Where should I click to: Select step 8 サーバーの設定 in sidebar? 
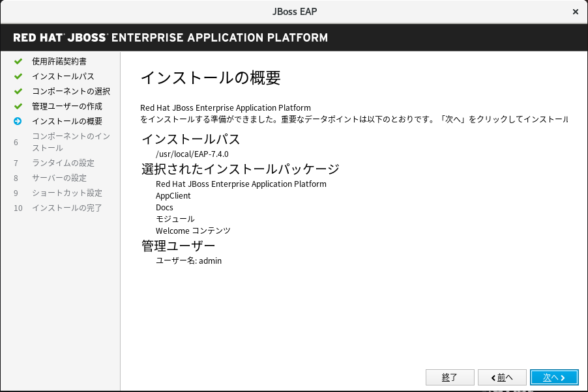coord(59,178)
